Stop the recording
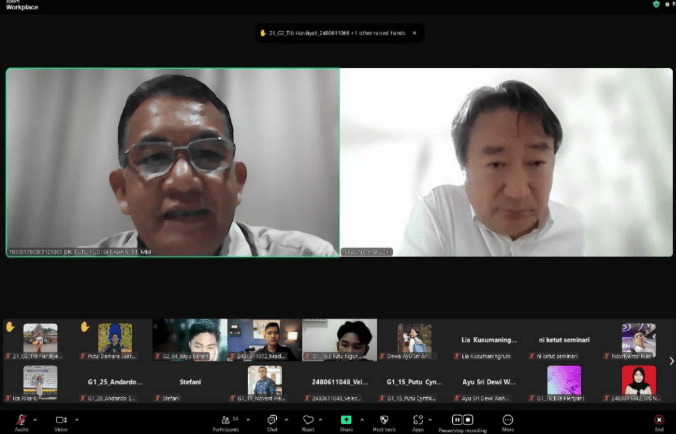Viewport: 676px width, 434px height. click(468, 420)
